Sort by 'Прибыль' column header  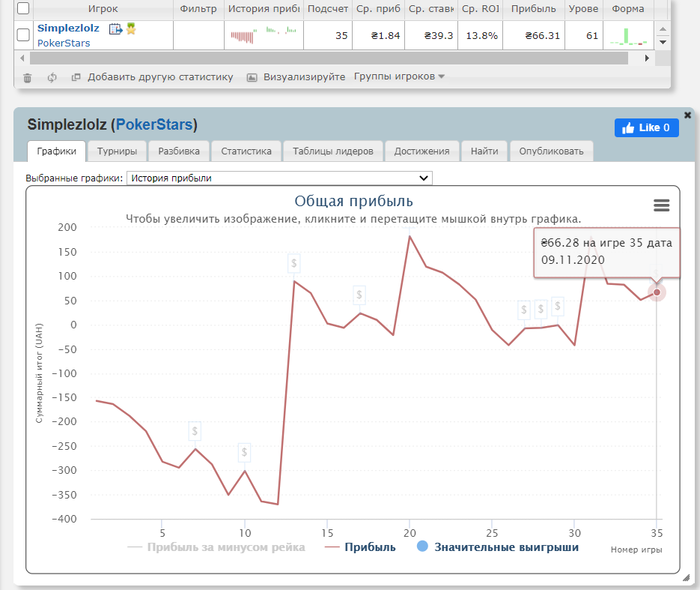click(533, 8)
